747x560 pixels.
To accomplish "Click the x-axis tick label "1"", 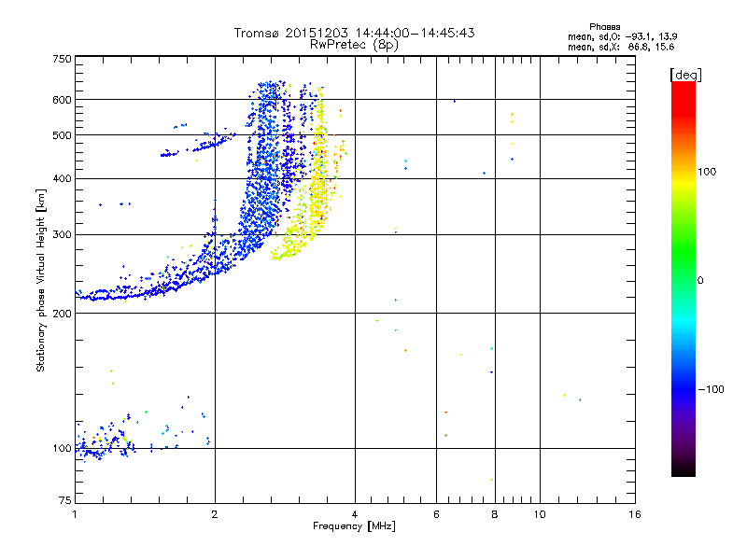I will pyautogui.click(x=75, y=514).
